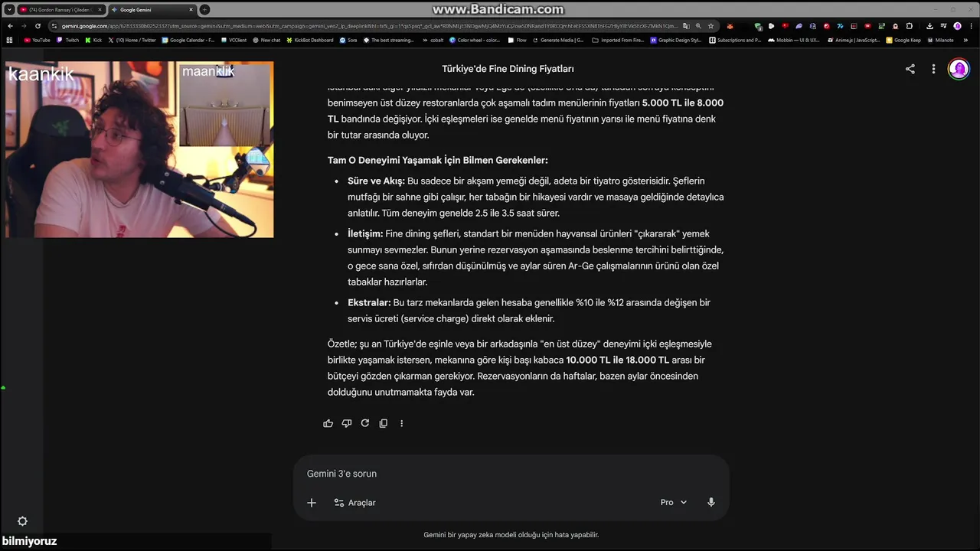Close the Gordon Ramsay YouTube tab

(100, 10)
